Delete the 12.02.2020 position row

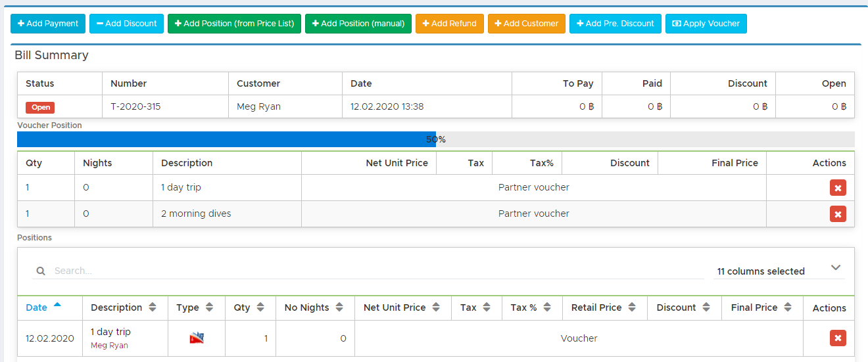coord(838,338)
